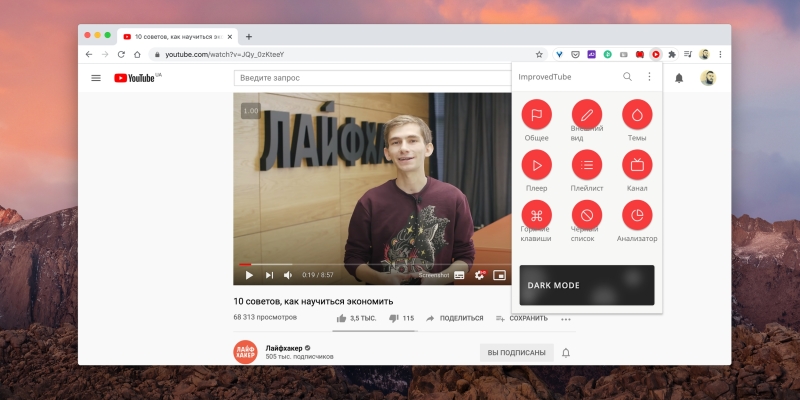800x400 pixels.
Task: Click СОХРАНИТЬ to save the video
Action: pos(521,318)
